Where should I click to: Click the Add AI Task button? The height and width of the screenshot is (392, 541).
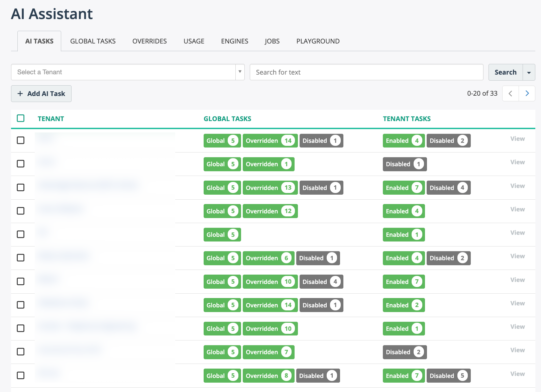[41, 94]
